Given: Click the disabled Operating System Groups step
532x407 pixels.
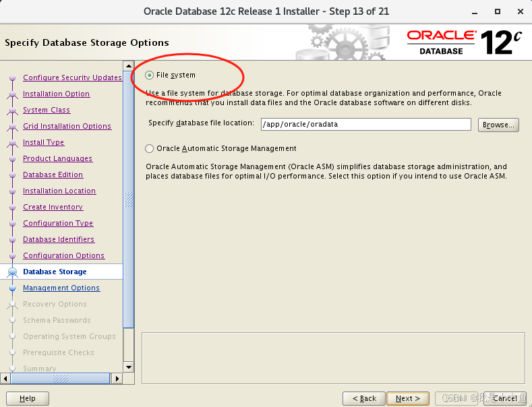Looking at the screenshot, I should click(69, 336).
